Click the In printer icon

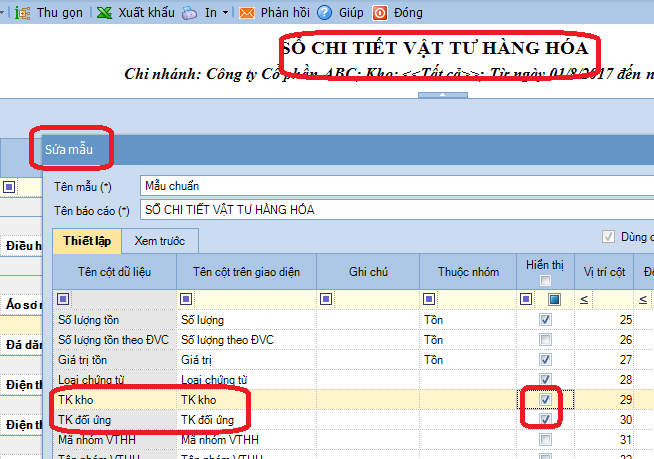pos(190,13)
